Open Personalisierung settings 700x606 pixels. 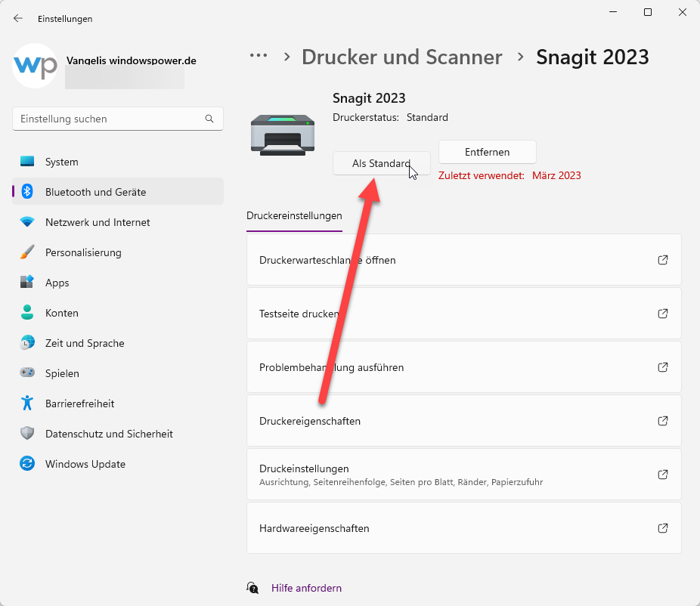pyautogui.click(x=118, y=252)
